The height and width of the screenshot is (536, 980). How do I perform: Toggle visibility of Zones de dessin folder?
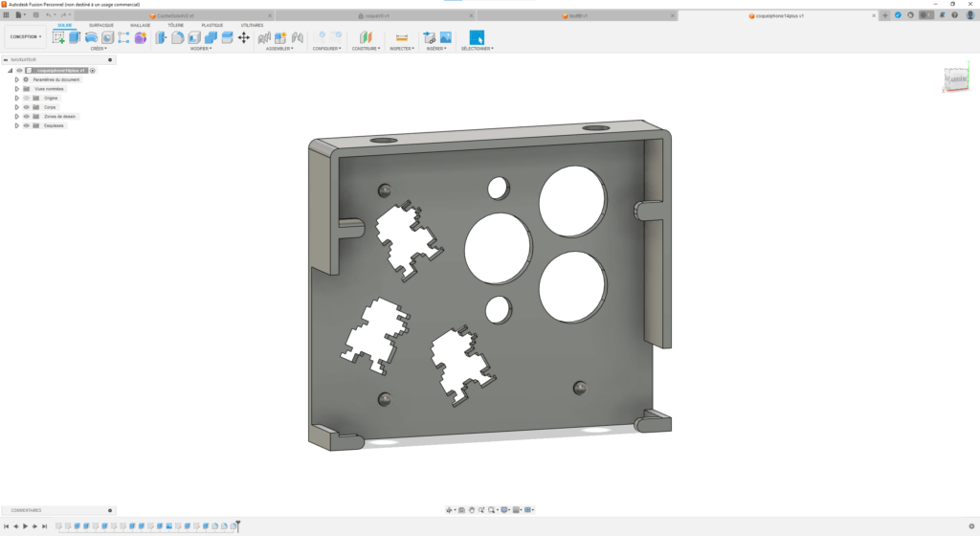[26, 116]
